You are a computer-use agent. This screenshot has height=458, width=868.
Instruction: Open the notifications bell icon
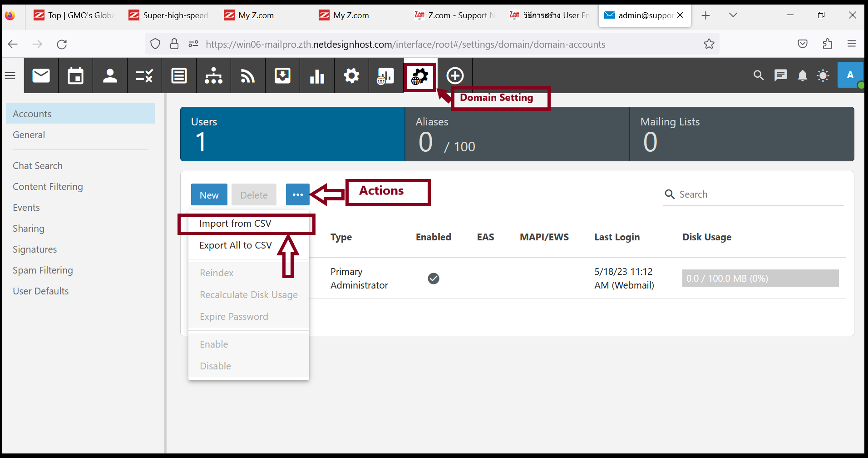(x=802, y=75)
